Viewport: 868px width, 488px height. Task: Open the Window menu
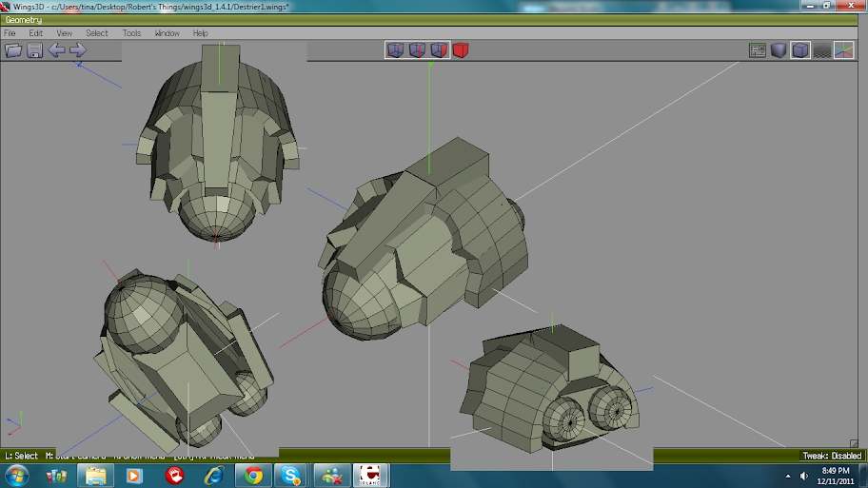click(168, 33)
